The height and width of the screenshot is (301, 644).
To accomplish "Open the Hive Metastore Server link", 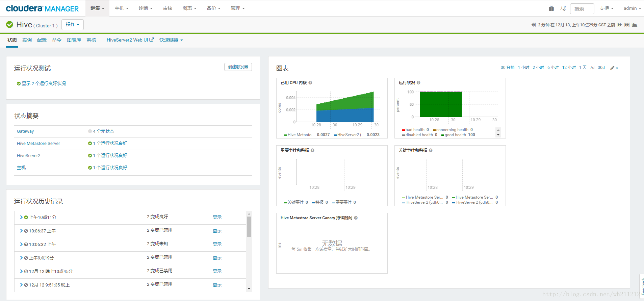I will coord(38,144).
